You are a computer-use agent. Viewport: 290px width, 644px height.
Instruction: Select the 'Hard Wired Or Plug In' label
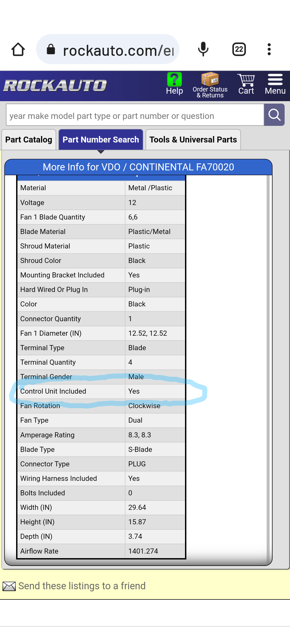click(54, 290)
